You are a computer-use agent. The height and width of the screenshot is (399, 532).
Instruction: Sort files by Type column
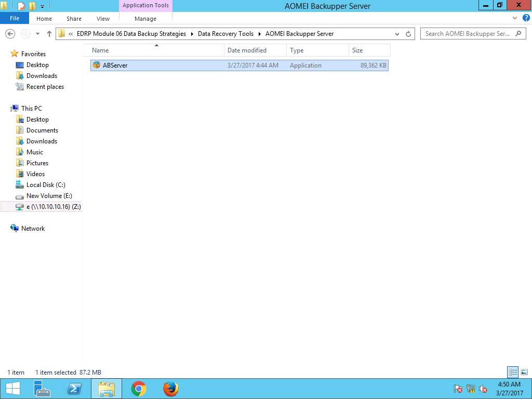tap(317, 50)
